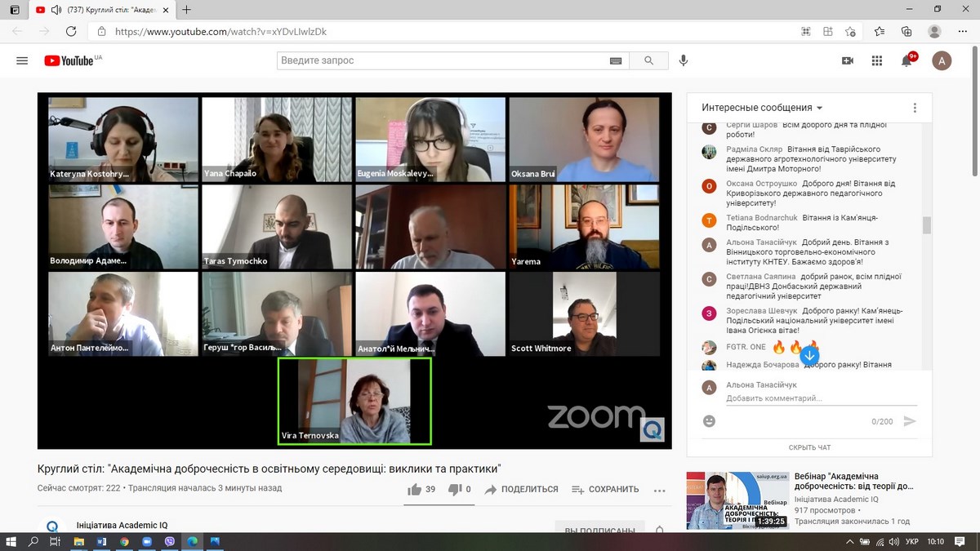Image resolution: width=980 pixels, height=551 pixels.
Task: Toggle the ВЫ ПОДПИСАНЫ subscription button
Action: coord(599,530)
